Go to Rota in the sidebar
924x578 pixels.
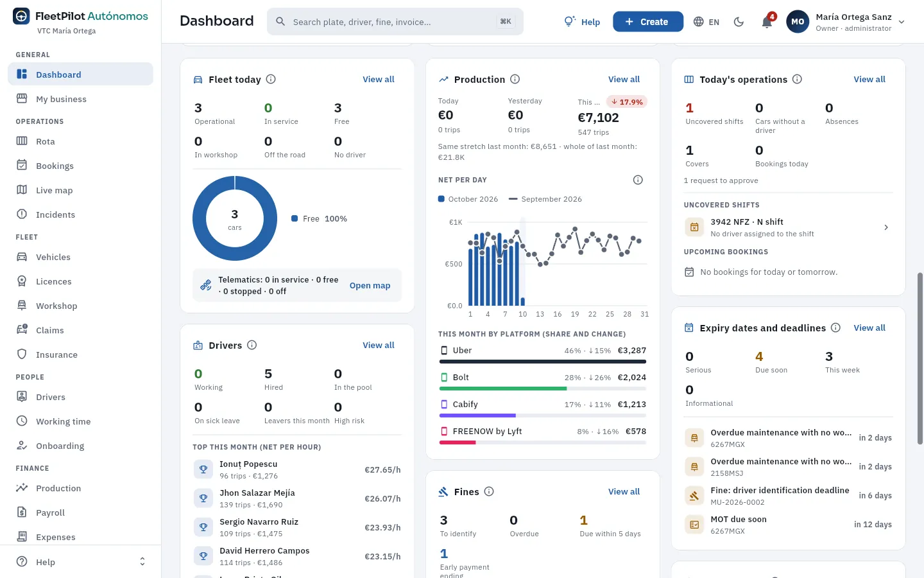coord(81,141)
